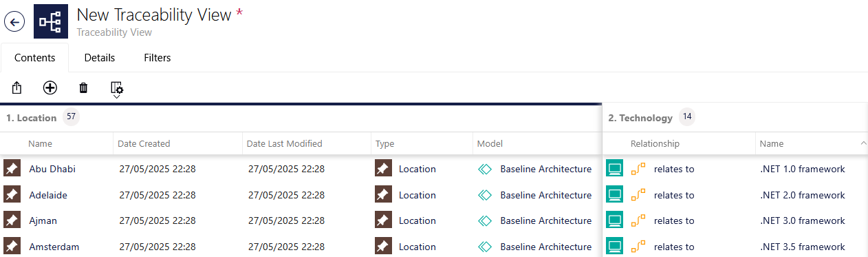Click Location type icon in Adelaide row
Viewport: 868px width, 257px height.
(x=384, y=195)
